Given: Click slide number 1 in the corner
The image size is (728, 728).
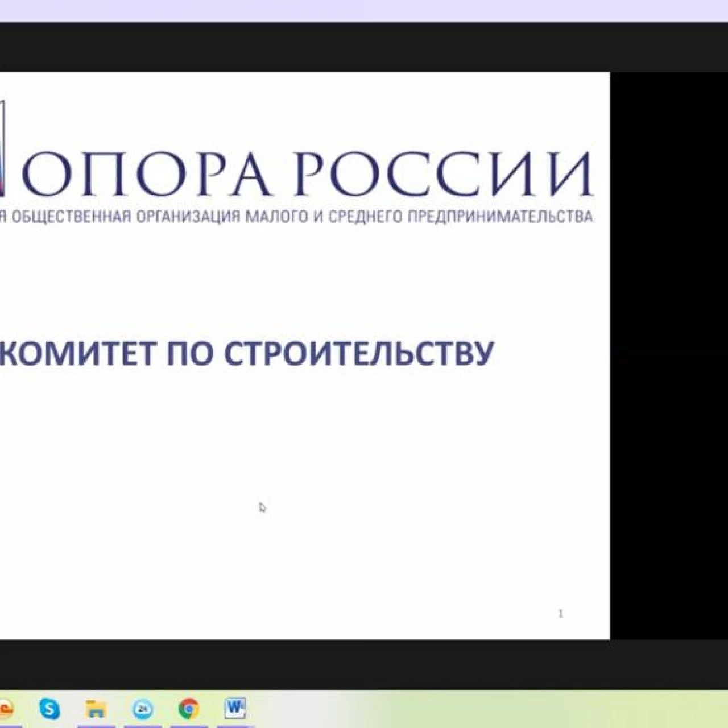Looking at the screenshot, I should (x=561, y=613).
